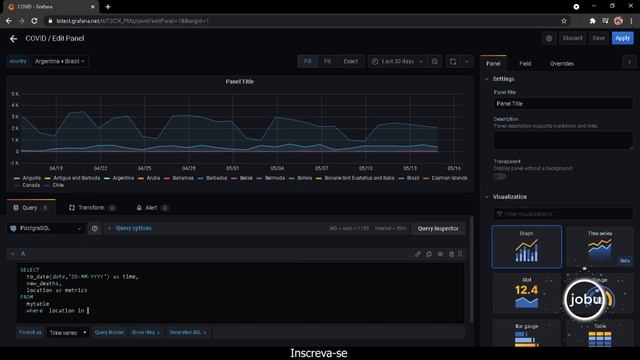Open browser profile avatar
The height and width of the screenshot is (360, 640).
pos(618,21)
